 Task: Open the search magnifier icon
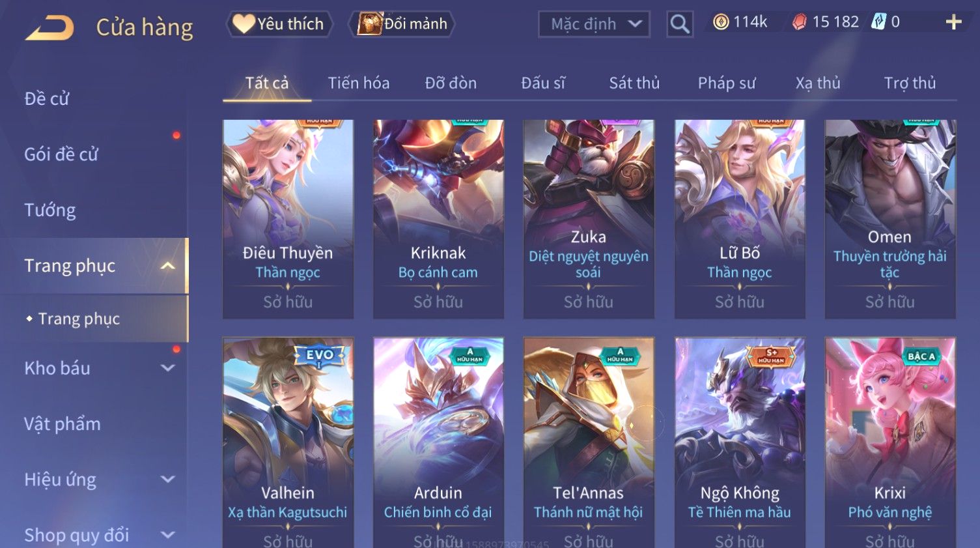(680, 24)
